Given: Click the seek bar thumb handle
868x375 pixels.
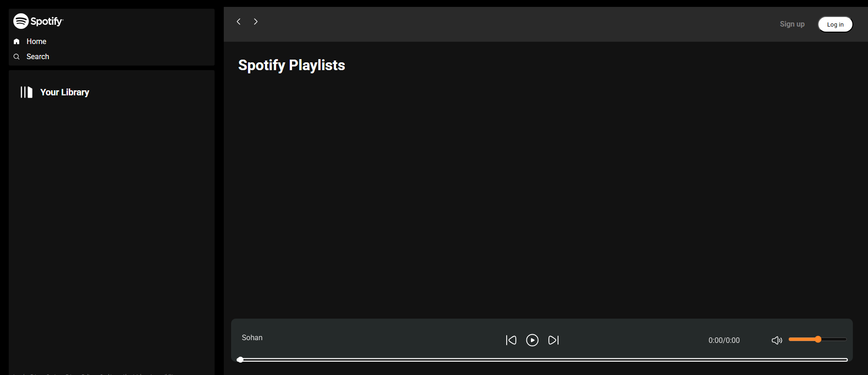Looking at the screenshot, I should click(x=240, y=360).
